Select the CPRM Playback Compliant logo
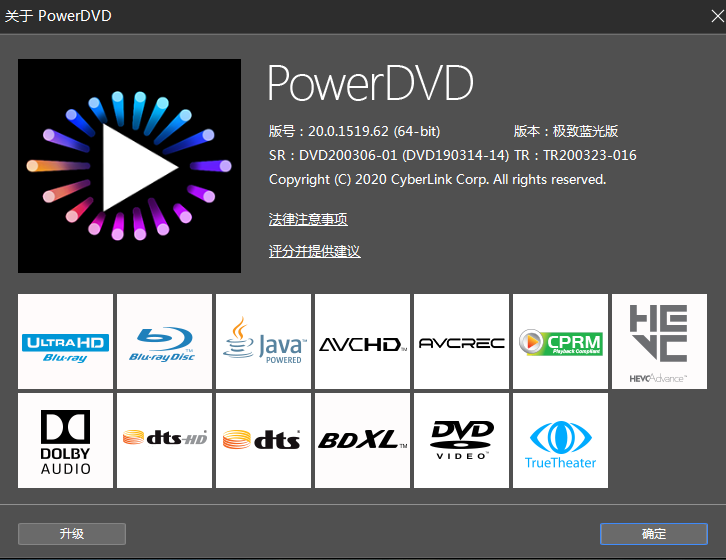726x560 pixels. click(x=561, y=341)
